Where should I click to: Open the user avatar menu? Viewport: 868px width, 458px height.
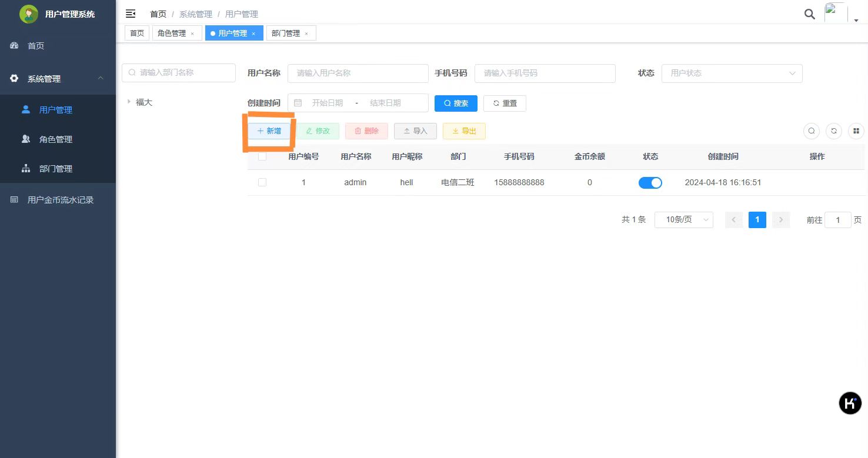(x=836, y=13)
